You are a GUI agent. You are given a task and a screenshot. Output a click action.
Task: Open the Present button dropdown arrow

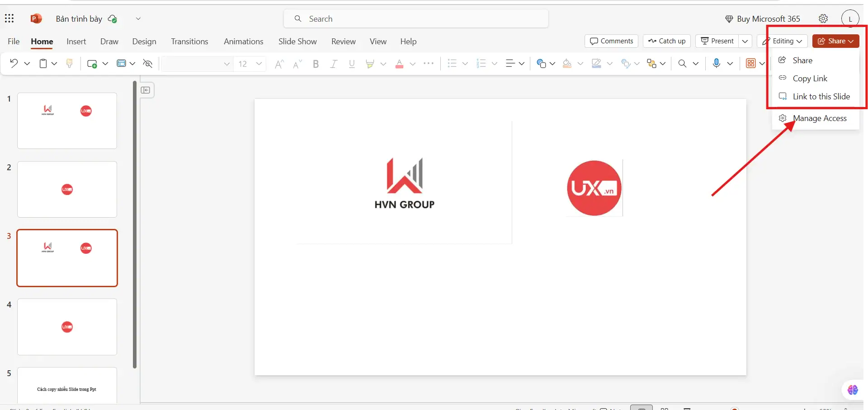click(x=745, y=41)
